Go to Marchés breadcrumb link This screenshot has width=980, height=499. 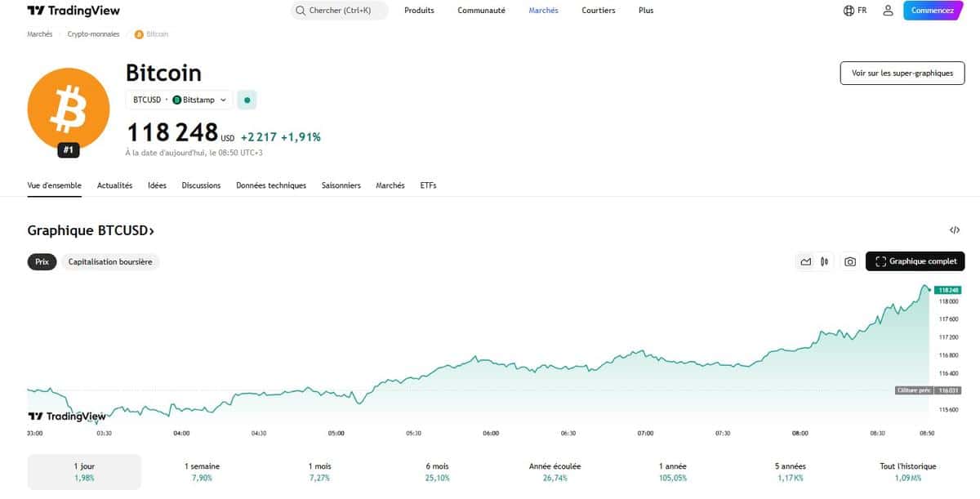click(40, 34)
